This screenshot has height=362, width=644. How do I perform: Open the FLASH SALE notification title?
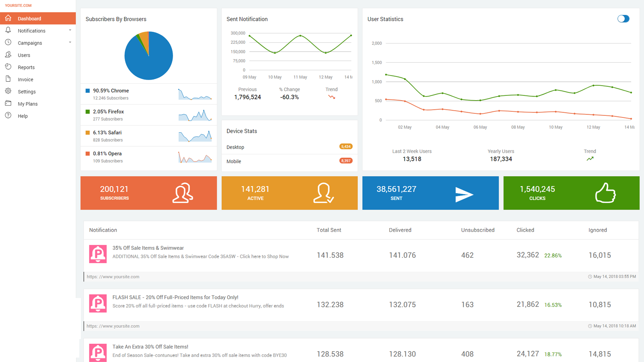175,297
